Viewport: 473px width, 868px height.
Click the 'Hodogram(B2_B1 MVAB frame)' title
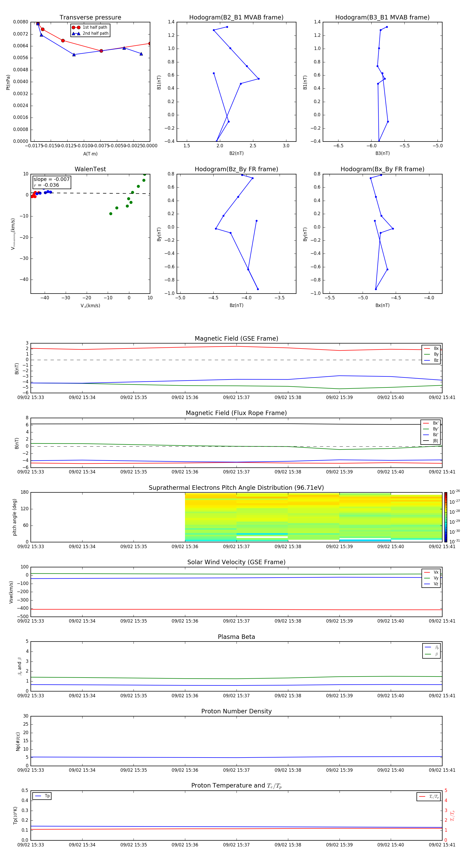[236, 18]
